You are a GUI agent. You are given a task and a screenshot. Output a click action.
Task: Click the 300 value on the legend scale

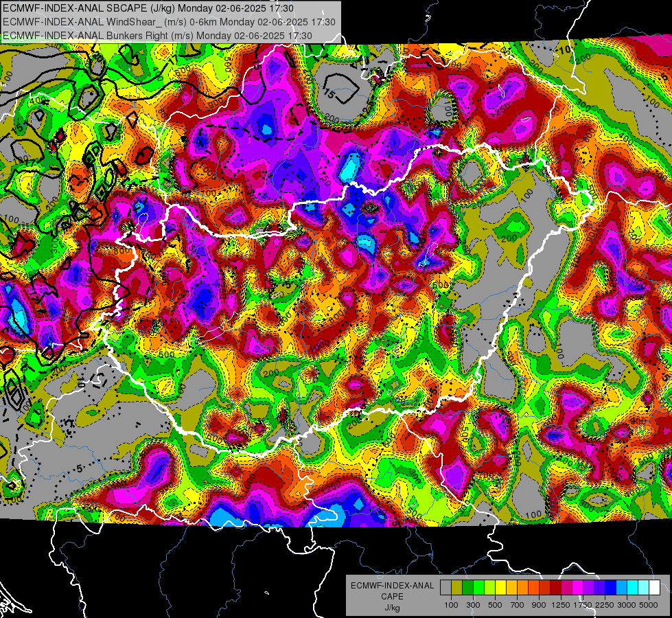(473, 605)
